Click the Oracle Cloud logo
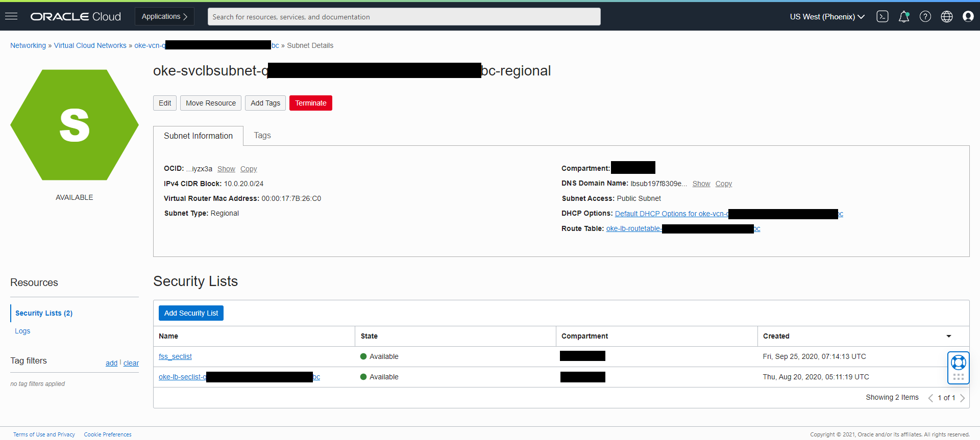The image size is (980, 440). coord(76,16)
